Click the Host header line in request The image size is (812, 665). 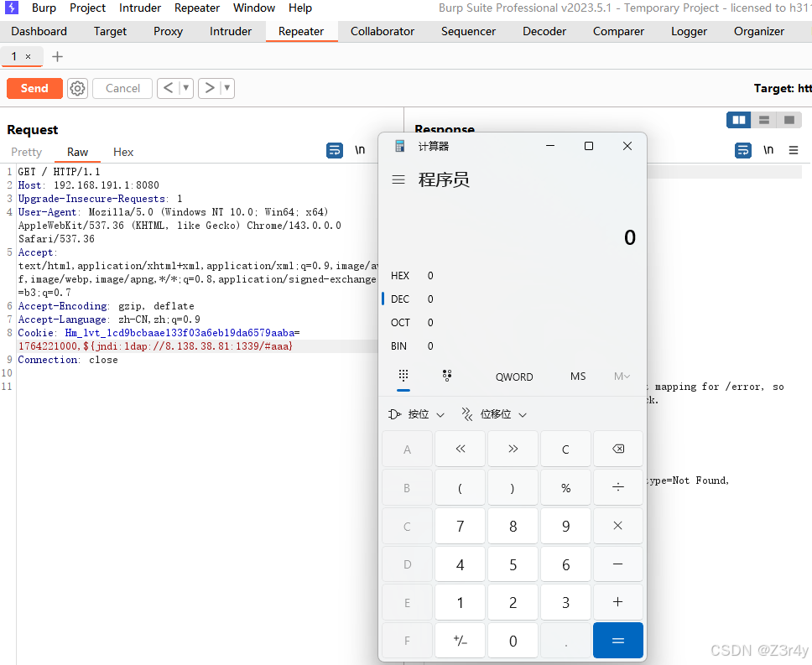tap(89, 185)
